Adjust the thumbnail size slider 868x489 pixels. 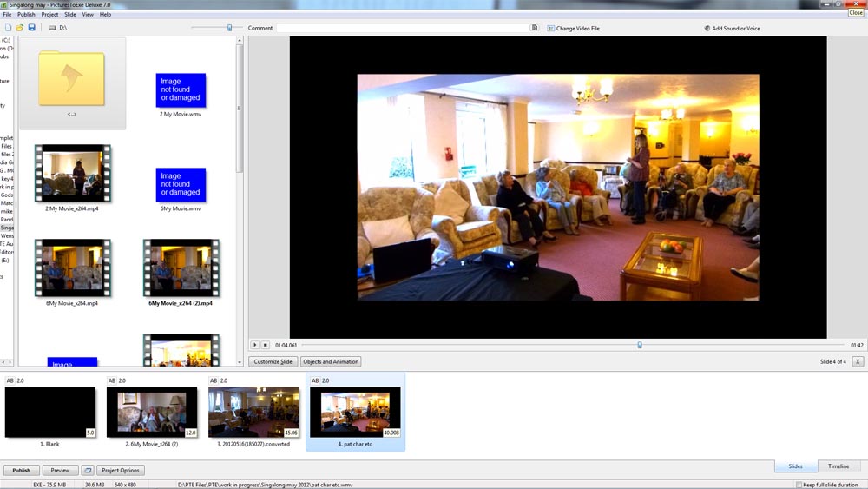[229, 27]
